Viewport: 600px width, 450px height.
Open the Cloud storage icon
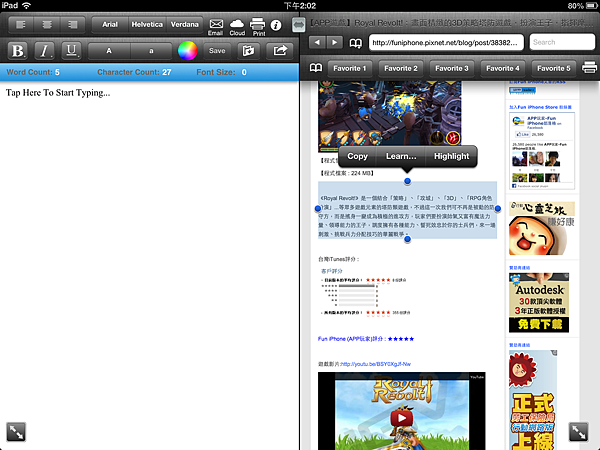click(x=237, y=27)
